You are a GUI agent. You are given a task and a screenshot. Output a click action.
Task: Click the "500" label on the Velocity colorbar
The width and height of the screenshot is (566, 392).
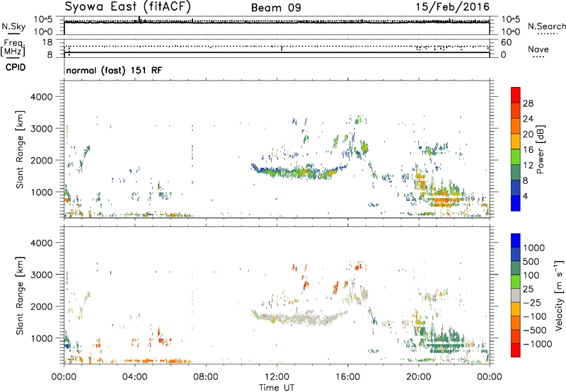tap(531, 261)
